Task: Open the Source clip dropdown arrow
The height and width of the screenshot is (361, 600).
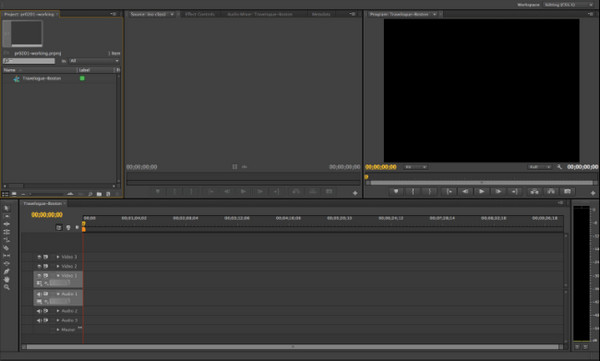Action: pyautogui.click(x=172, y=14)
